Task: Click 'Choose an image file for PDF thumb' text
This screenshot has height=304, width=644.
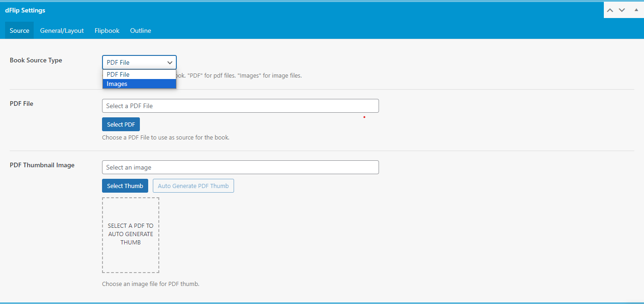Action: pos(150,284)
